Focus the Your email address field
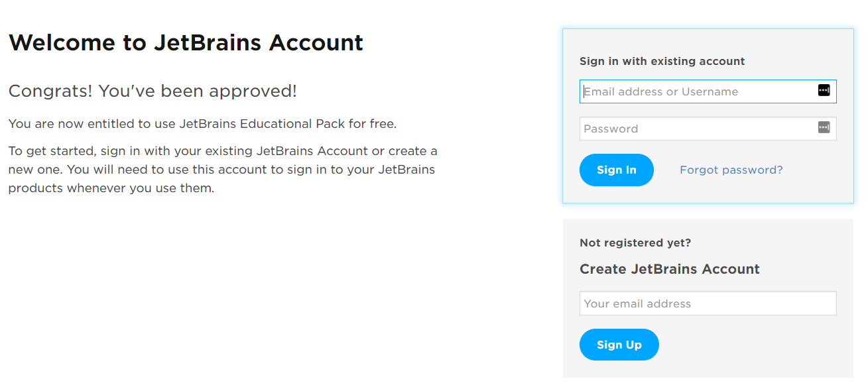Viewport: 868px width, 391px height. 708,304
